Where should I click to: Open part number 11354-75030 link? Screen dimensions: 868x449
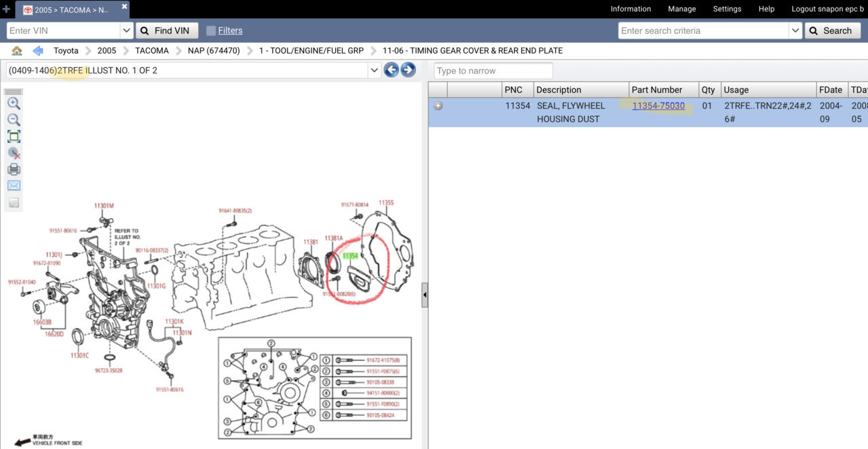click(x=658, y=106)
